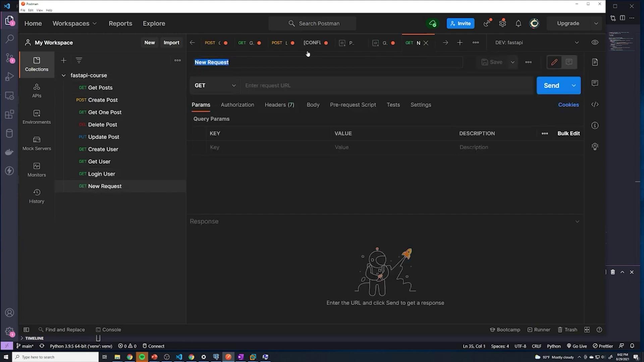Open the Collections sidebar panel
Viewport: 644px width, 362px height.
(x=37, y=64)
